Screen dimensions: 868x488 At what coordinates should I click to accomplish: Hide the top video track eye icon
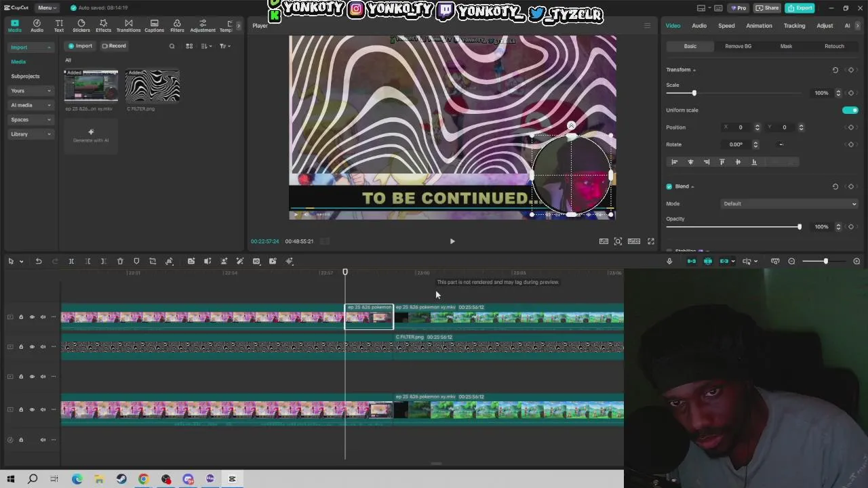pyautogui.click(x=32, y=317)
